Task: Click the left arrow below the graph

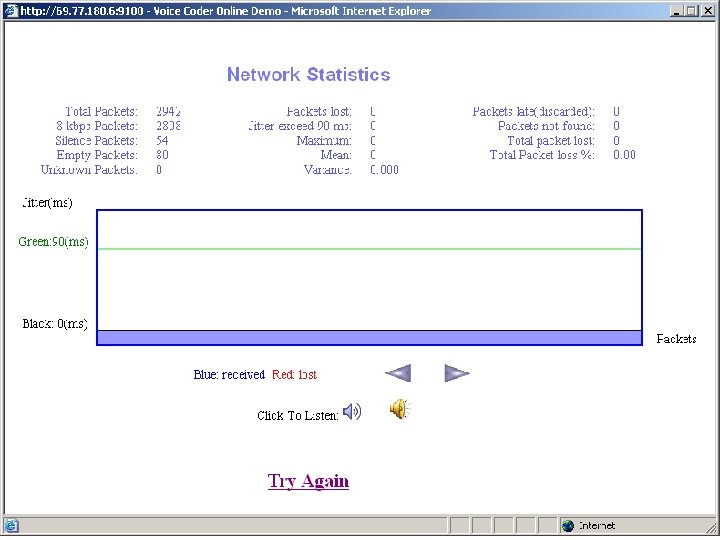Action: [399, 373]
